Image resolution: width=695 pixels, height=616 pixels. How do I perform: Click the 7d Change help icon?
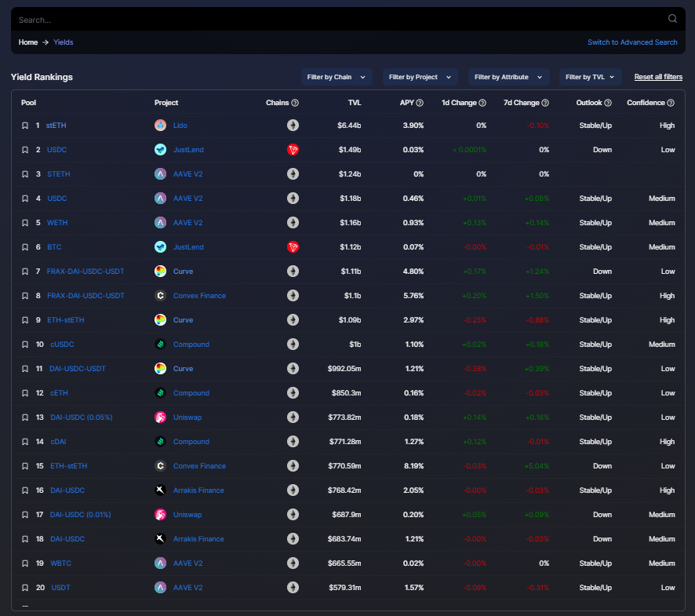545,103
